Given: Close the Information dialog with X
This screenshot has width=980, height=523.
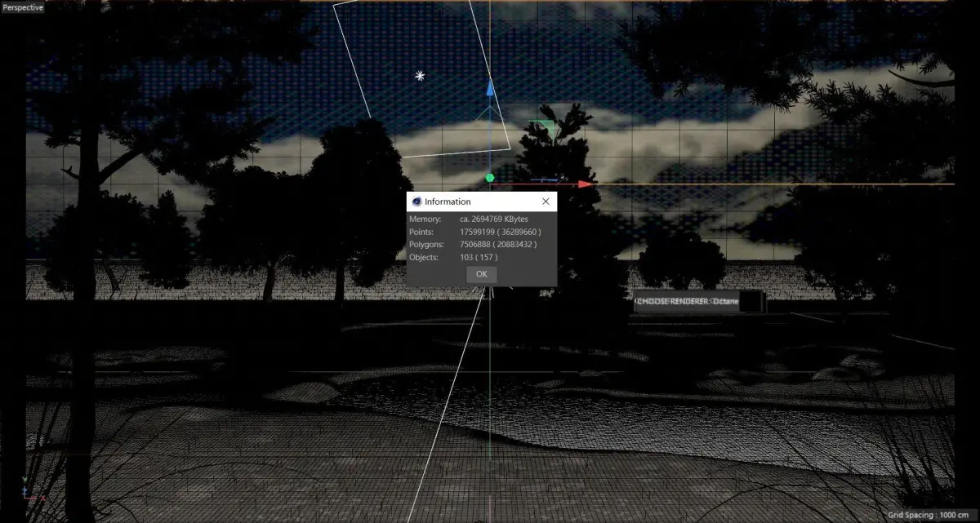Looking at the screenshot, I should pos(546,202).
